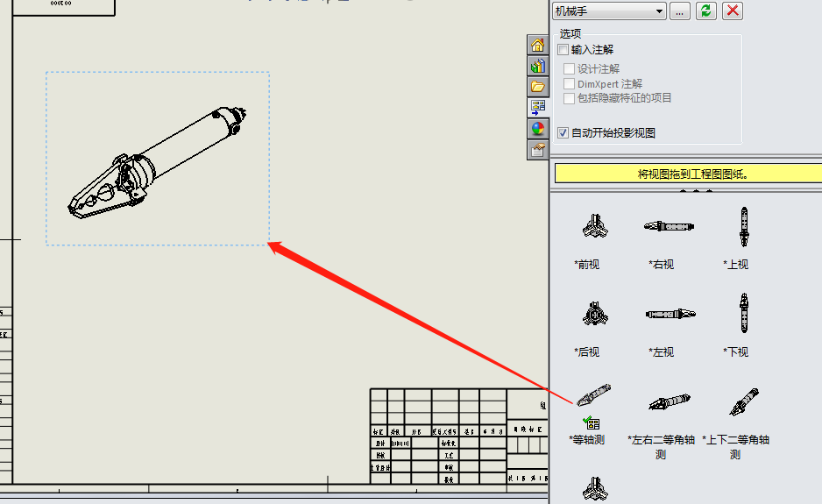Screen dimensions: 822x504
Task: Select the *右视 right view thumbnail
Action: click(669, 226)
